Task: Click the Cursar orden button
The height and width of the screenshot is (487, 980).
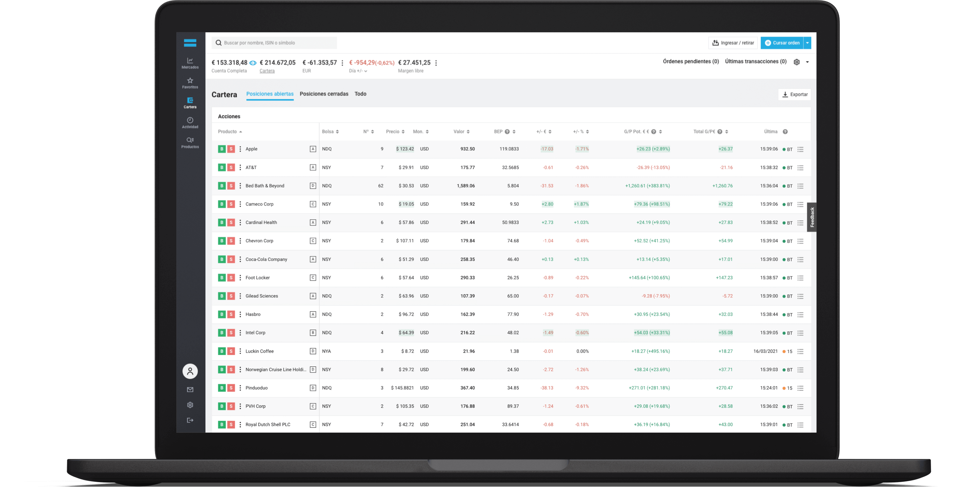Action: pyautogui.click(x=782, y=42)
